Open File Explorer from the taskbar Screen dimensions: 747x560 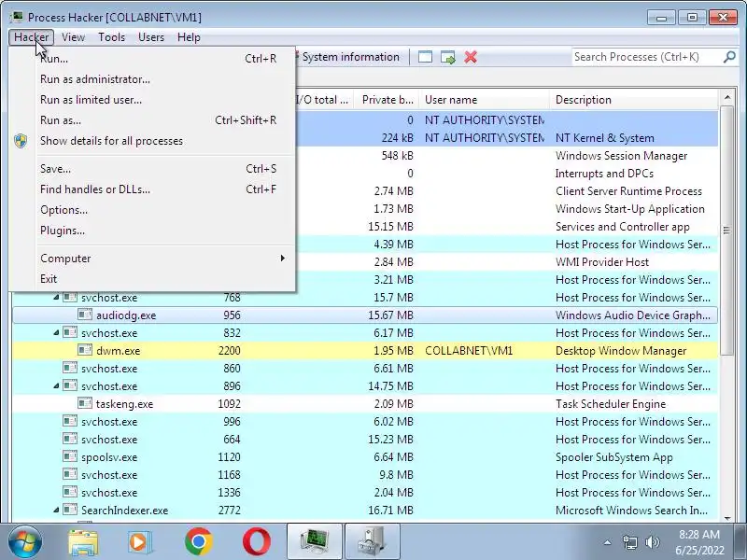click(83, 542)
